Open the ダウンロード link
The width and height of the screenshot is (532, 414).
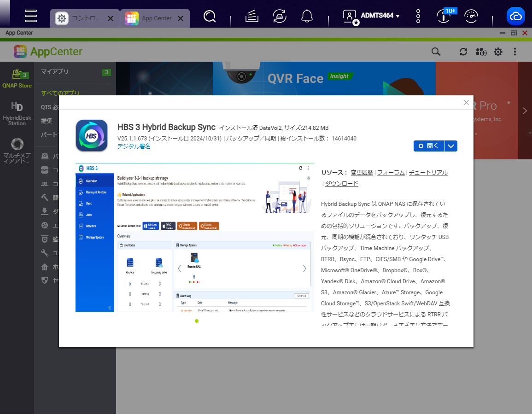(x=342, y=184)
